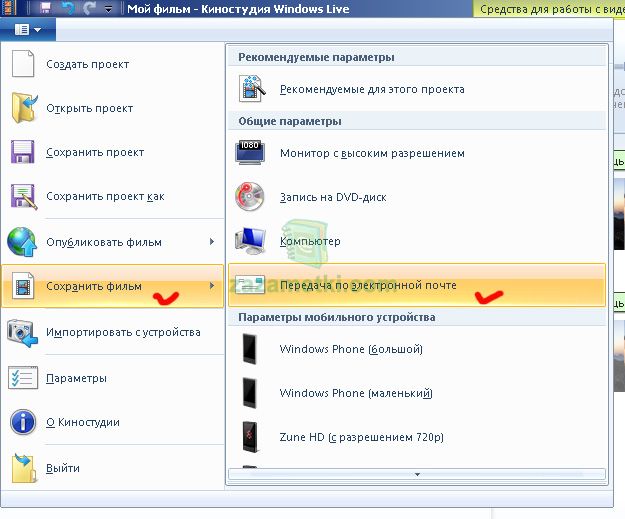Select Компьютер save option

click(x=310, y=241)
